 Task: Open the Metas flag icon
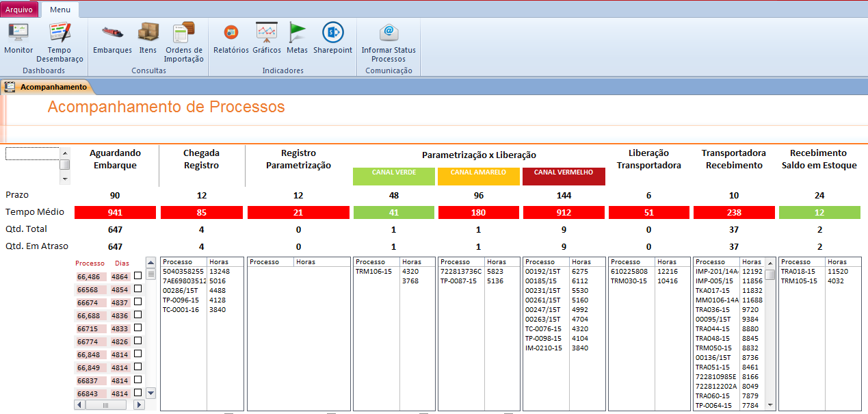tap(297, 32)
